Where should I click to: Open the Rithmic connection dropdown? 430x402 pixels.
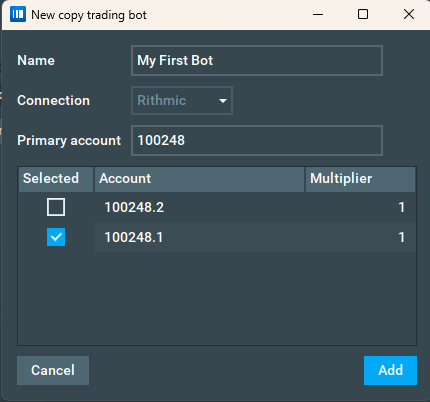[x=182, y=101]
